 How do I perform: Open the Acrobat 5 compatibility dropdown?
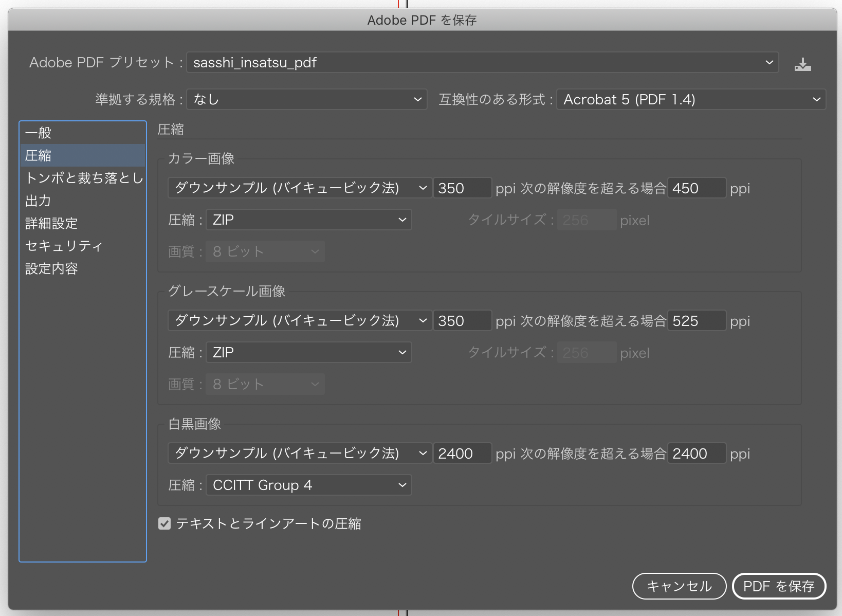(691, 99)
